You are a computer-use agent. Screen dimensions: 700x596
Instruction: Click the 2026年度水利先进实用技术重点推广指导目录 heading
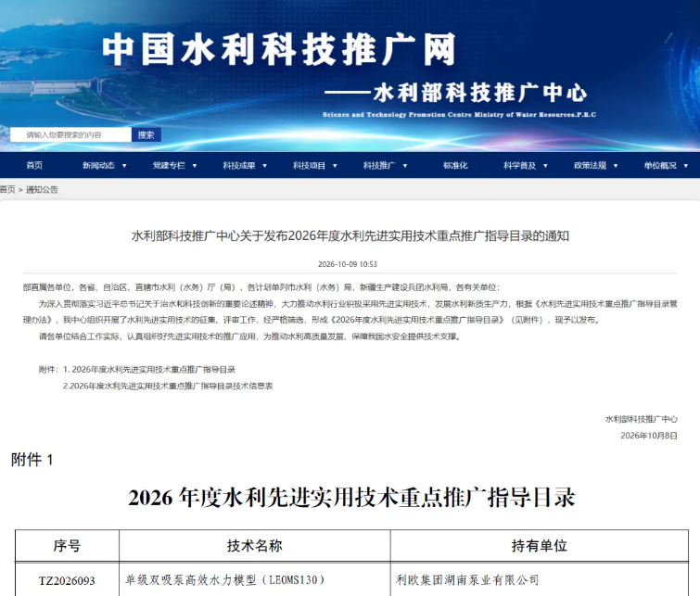(x=351, y=498)
